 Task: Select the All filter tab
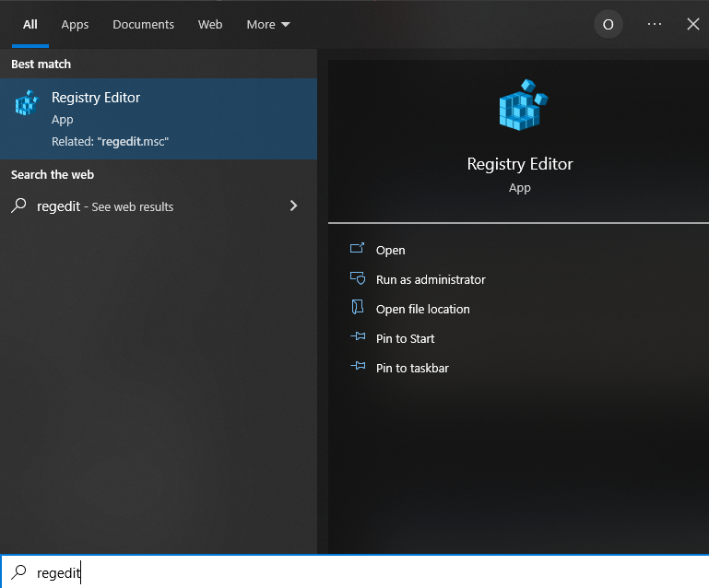[30, 25]
